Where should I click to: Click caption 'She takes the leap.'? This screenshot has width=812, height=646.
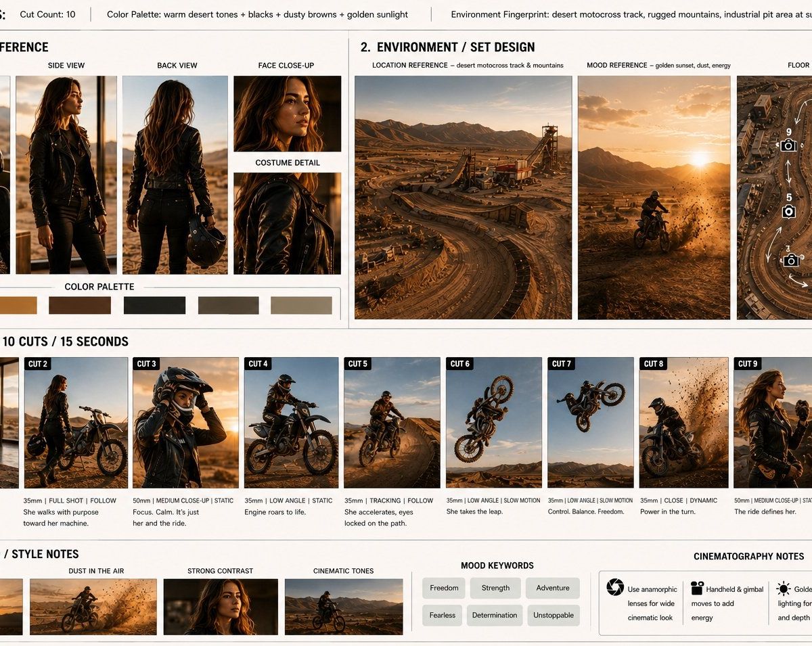click(474, 511)
